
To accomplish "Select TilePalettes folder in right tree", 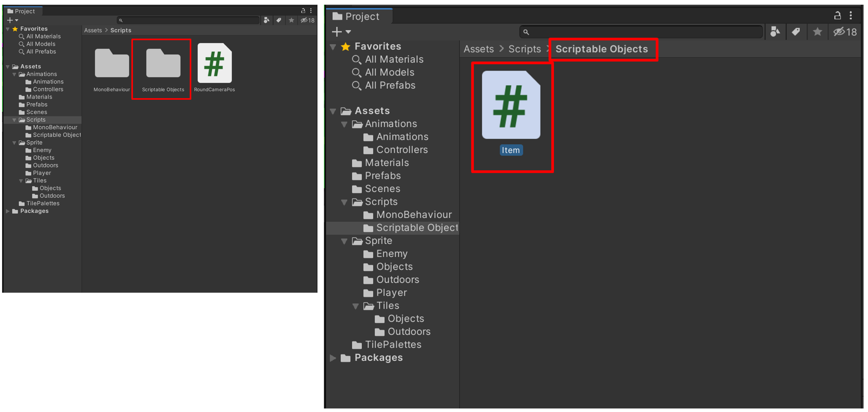I will (x=393, y=345).
